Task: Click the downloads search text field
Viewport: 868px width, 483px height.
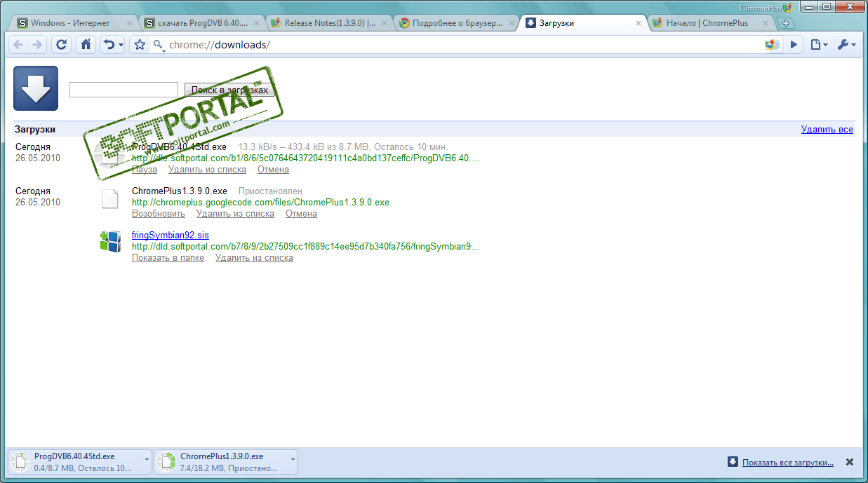Action: (x=123, y=90)
